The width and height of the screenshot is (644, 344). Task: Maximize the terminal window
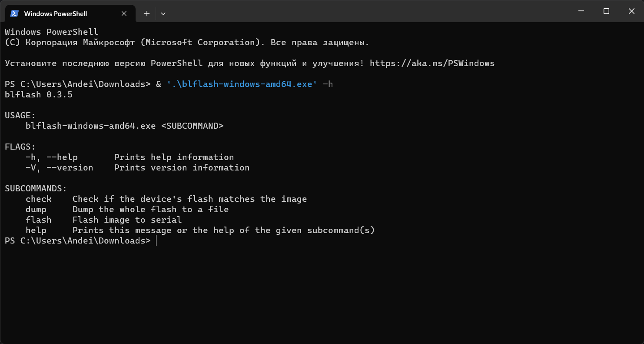tap(606, 11)
